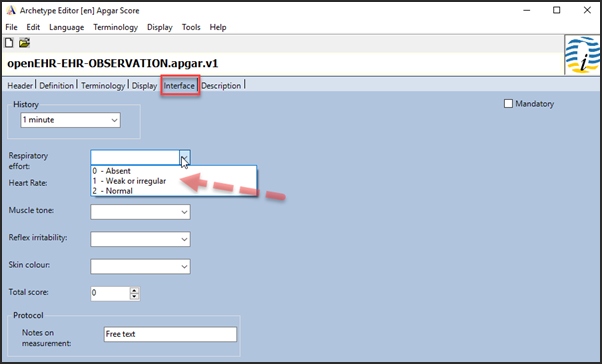Maximize the Archetype Editor window
The height and width of the screenshot is (364, 602).
pyautogui.click(x=557, y=10)
